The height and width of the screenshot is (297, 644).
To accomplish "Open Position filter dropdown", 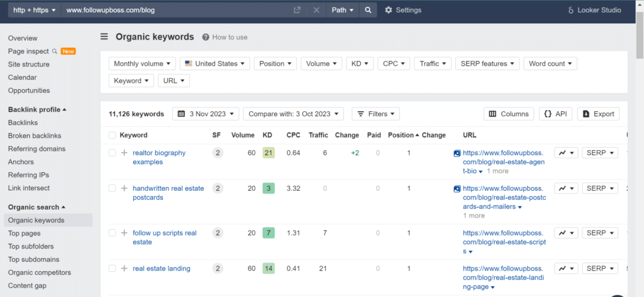I will [x=275, y=63].
